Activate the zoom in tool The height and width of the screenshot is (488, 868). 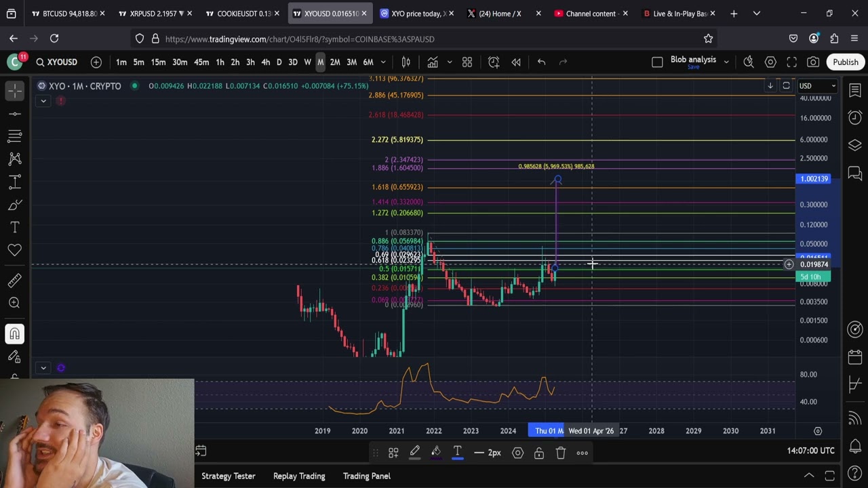(15, 303)
